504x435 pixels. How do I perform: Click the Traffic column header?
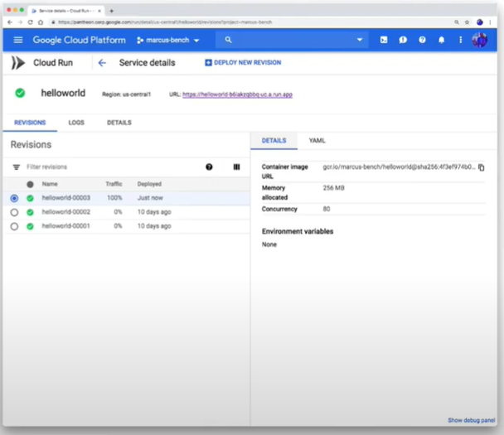(x=114, y=184)
